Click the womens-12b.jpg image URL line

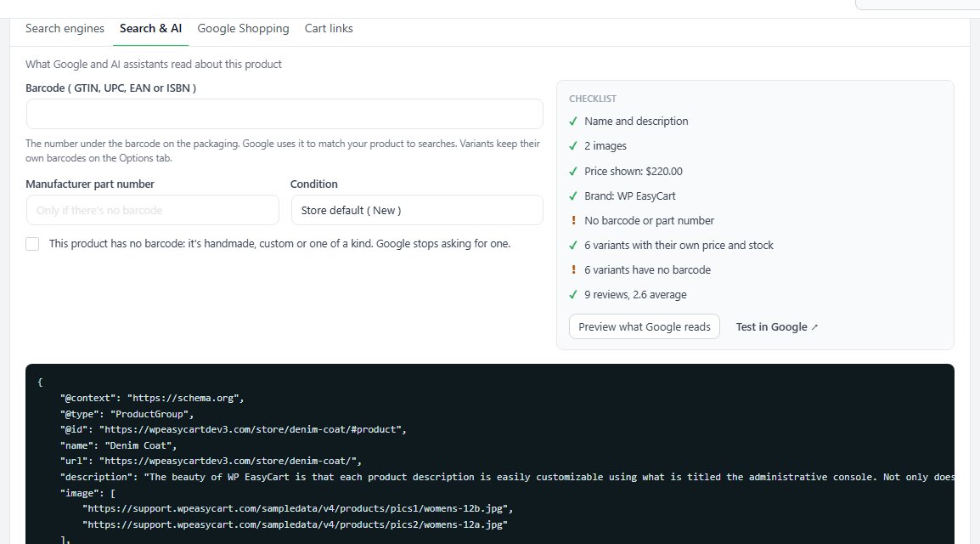point(297,508)
